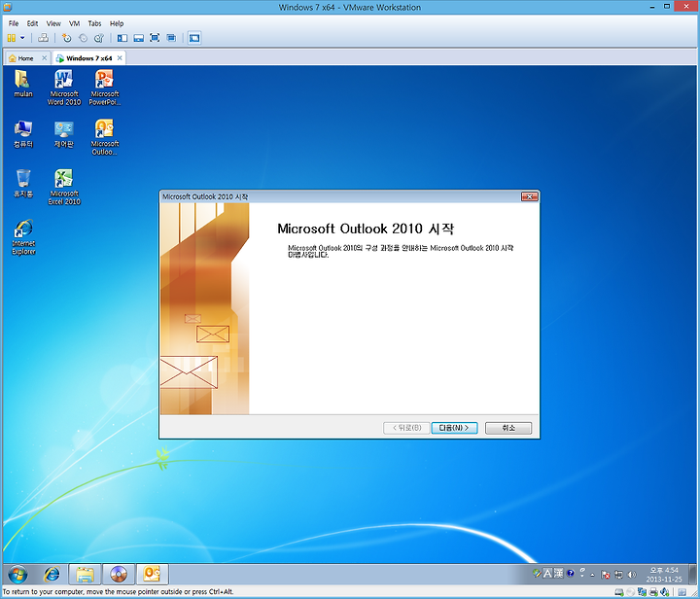700x599 pixels.
Task: Open the Help menu
Action: click(117, 23)
